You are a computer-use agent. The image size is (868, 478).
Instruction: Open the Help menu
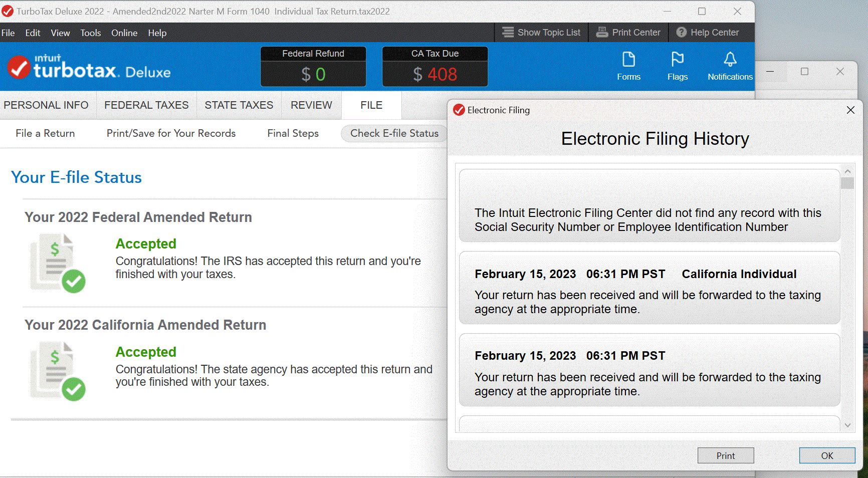point(157,33)
